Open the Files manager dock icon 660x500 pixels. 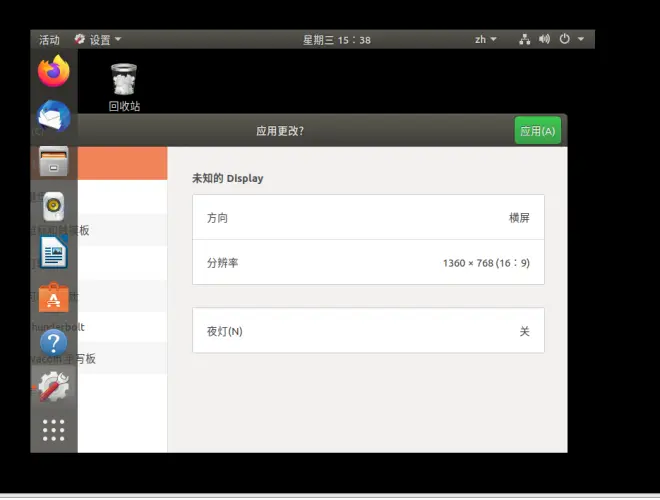[53, 162]
